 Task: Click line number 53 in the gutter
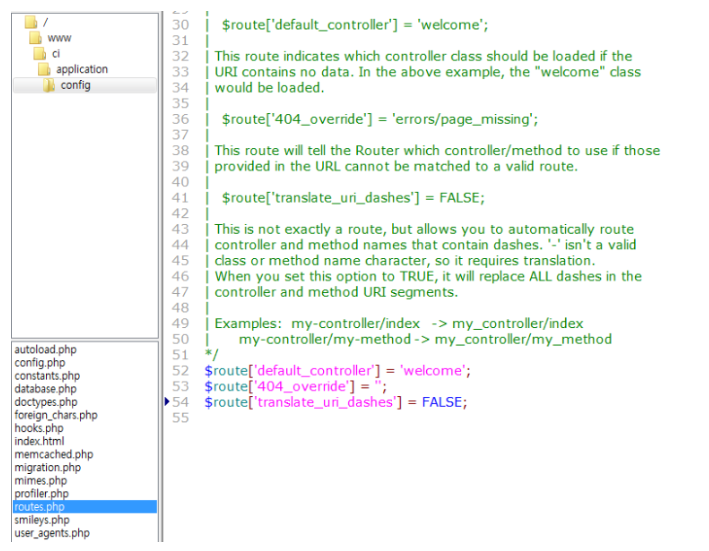click(x=180, y=386)
